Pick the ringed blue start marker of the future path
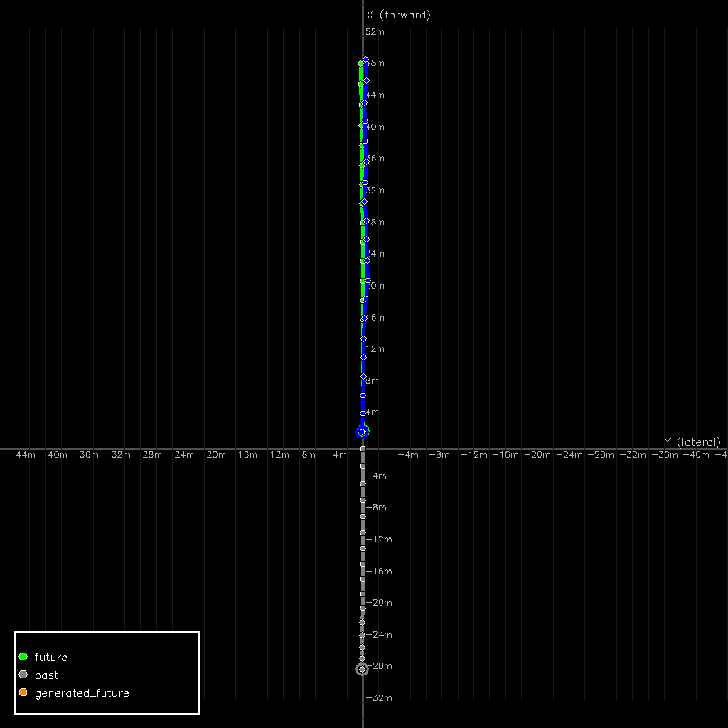728x728 pixels. pos(362,432)
